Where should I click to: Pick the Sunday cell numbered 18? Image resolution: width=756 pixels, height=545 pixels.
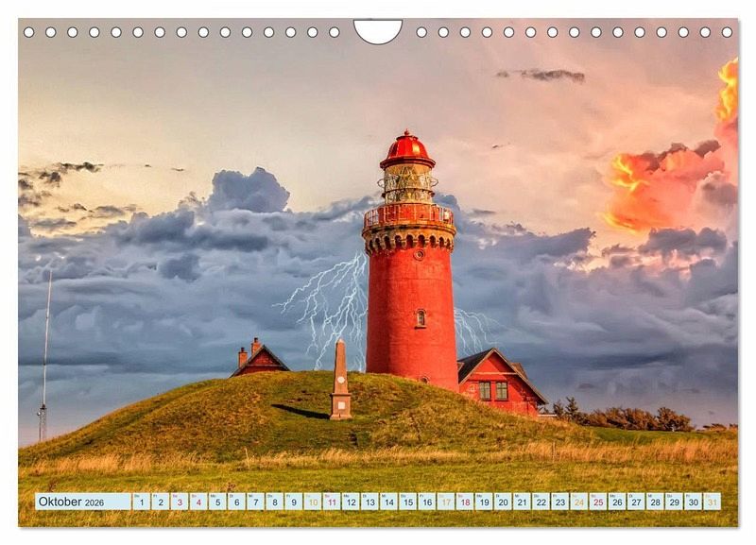pyautogui.click(x=465, y=502)
